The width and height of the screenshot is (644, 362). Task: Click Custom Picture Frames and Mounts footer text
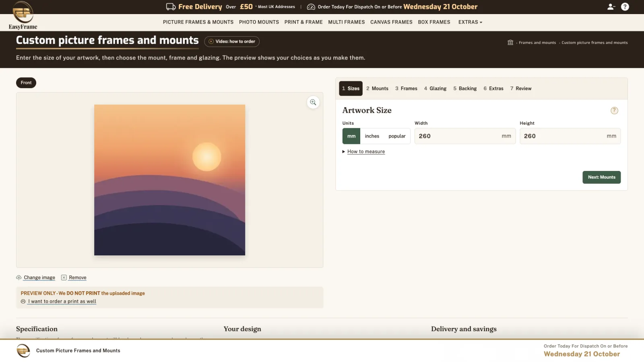tap(78, 351)
